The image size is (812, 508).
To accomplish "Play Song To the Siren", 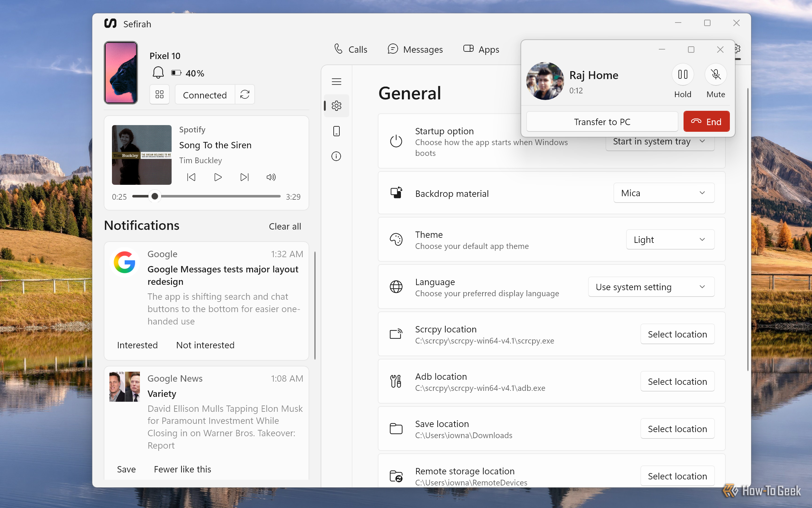I will (x=218, y=177).
